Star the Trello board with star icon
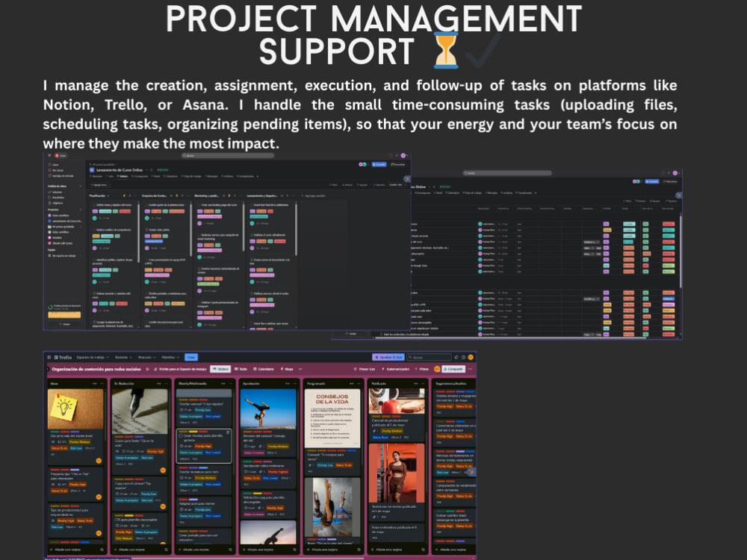This screenshot has width=747, height=560. 148,369
